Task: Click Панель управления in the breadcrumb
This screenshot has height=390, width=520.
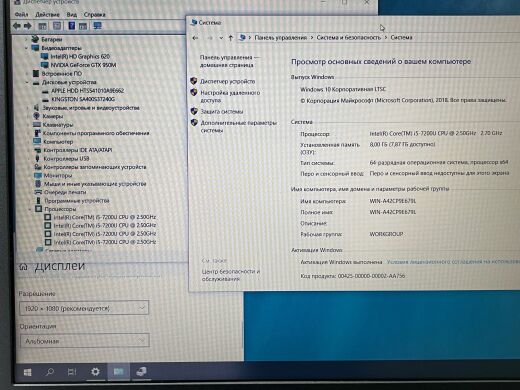Action: tap(280, 38)
